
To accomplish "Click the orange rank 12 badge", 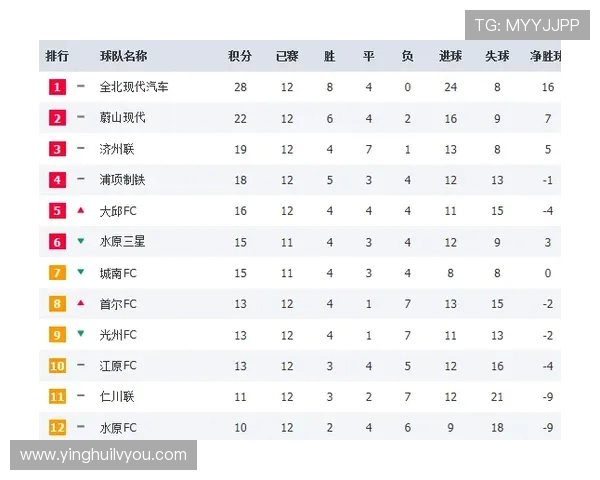I will click(x=57, y=428).
